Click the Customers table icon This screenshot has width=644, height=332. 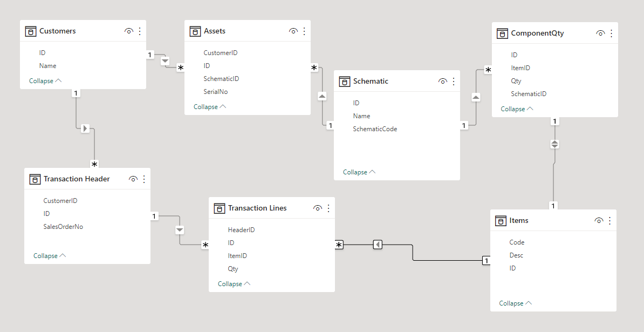click(31, 31)
